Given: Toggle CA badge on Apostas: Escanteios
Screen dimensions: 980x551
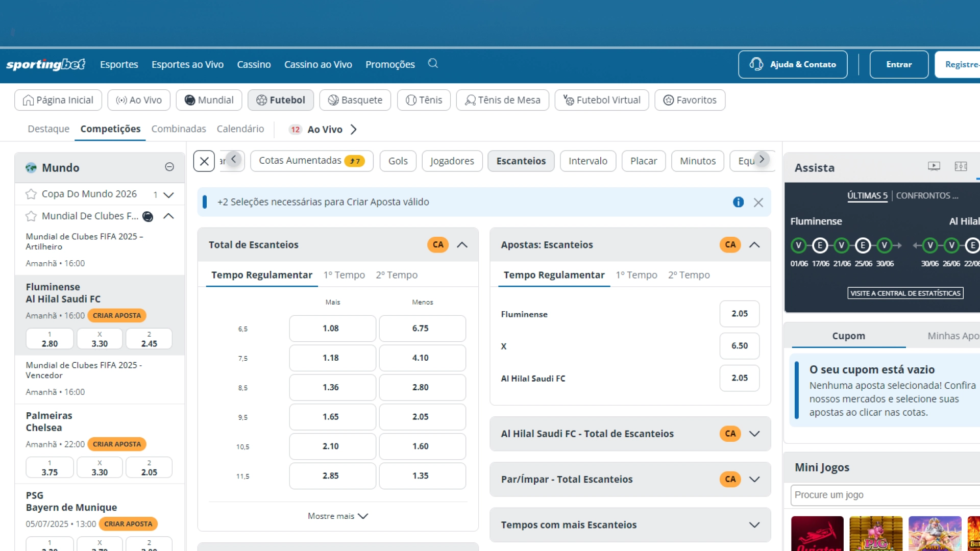Looking at the screenshot, I should [730, 245].
